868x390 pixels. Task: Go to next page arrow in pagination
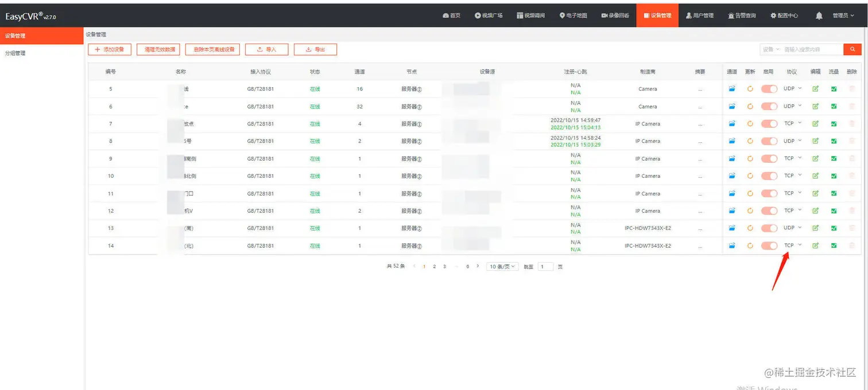tap(478, 266)
